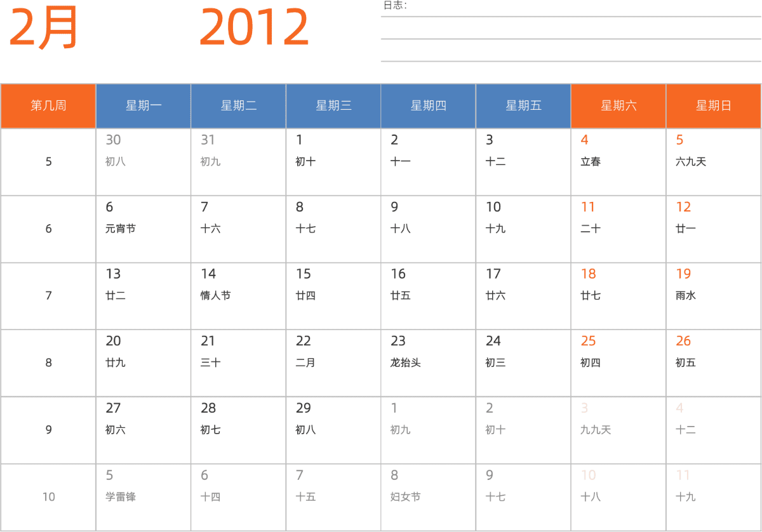Select the greyed "十四" lunar date

(211, 497)
